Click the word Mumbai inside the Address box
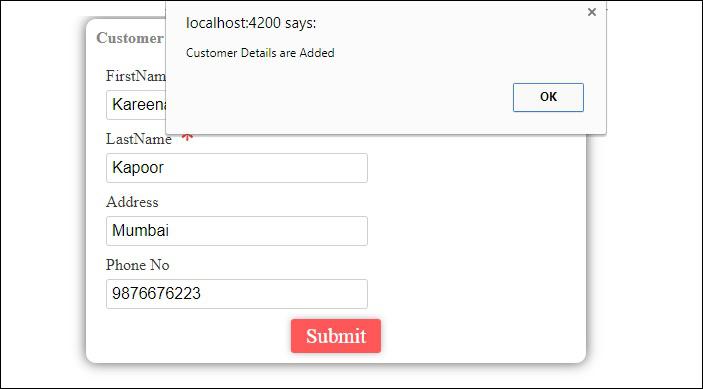Image resolution: width=703 pixels, height=389 pixels. (x=140, y=230)
